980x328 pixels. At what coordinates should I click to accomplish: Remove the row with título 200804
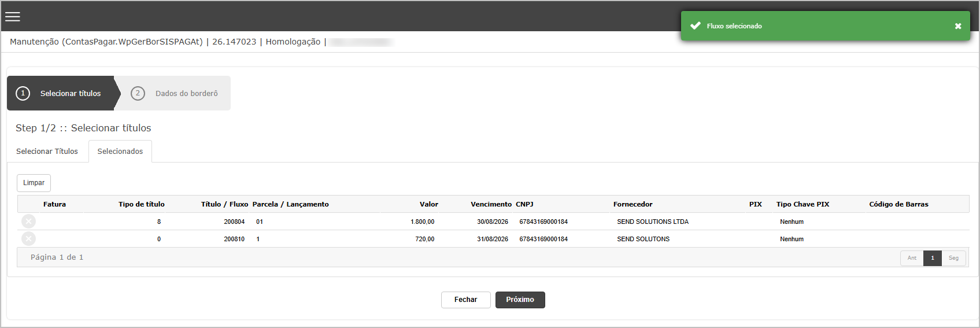coord(28,222)
